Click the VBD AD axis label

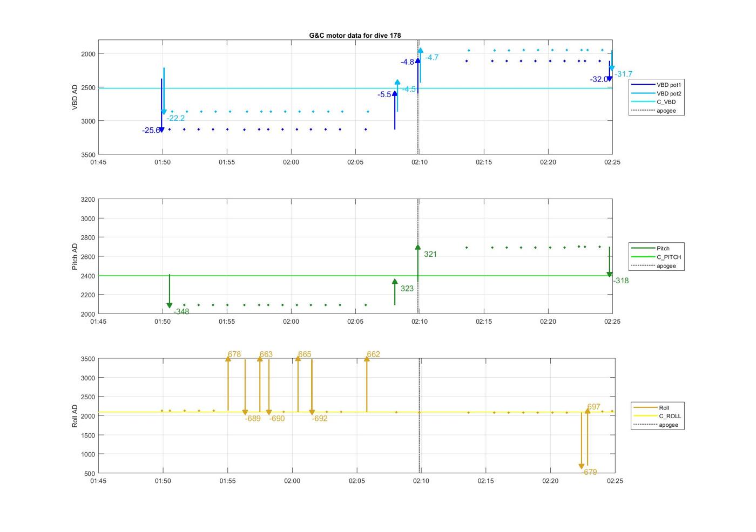pos(75,97)
